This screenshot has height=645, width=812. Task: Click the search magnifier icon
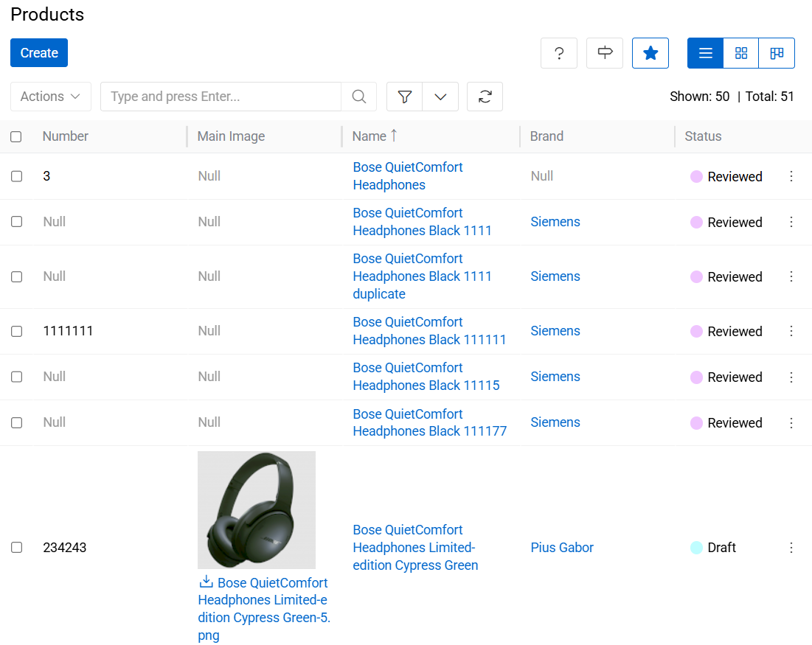pos(359,97)
